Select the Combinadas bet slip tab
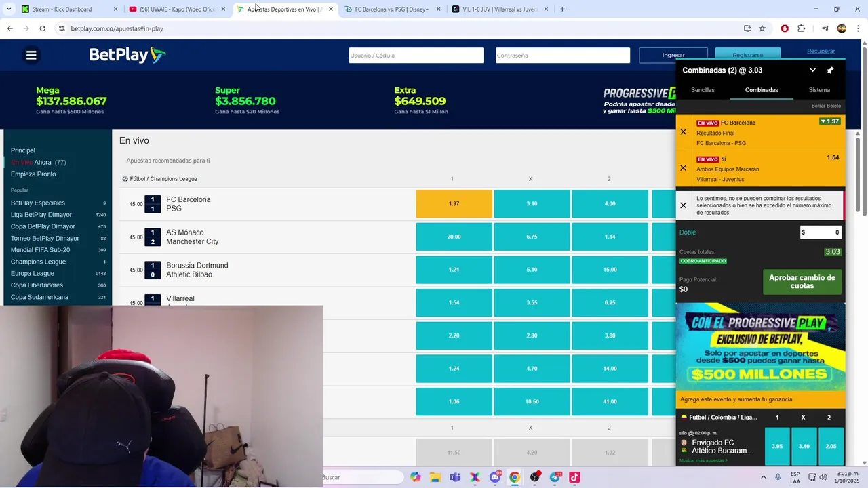Viewport: 868px width, 488px height. click(x=762, y=90)
